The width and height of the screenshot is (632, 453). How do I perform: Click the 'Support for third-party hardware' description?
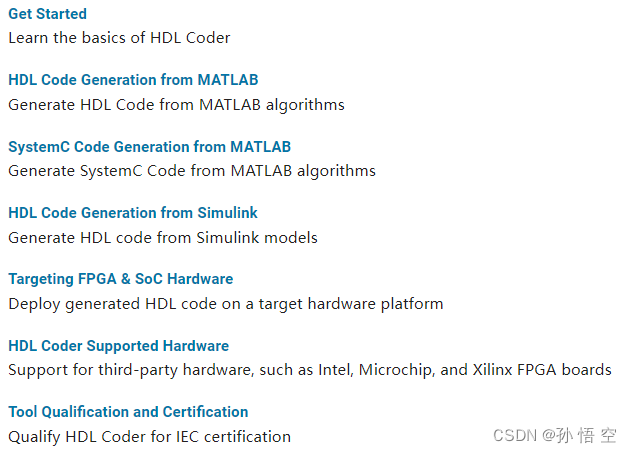click(310, 370)
